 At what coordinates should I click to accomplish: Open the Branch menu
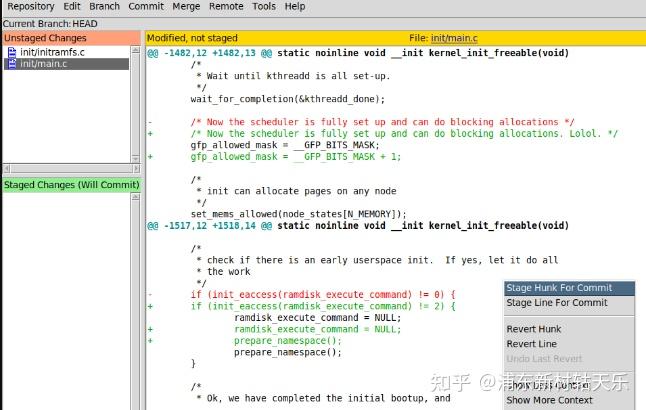tap(104, 7)
